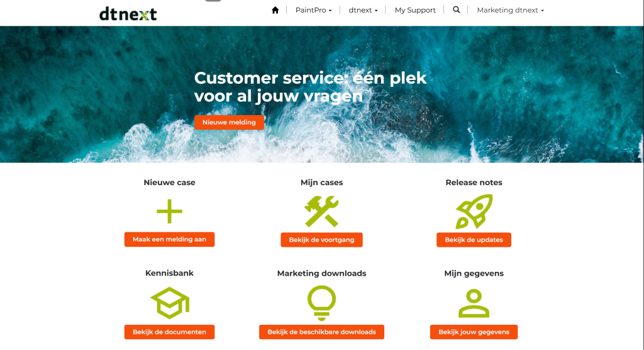Choose the Maak een melding aan button
The width and height of the screenshot is (644, 350).
(169, 239)
